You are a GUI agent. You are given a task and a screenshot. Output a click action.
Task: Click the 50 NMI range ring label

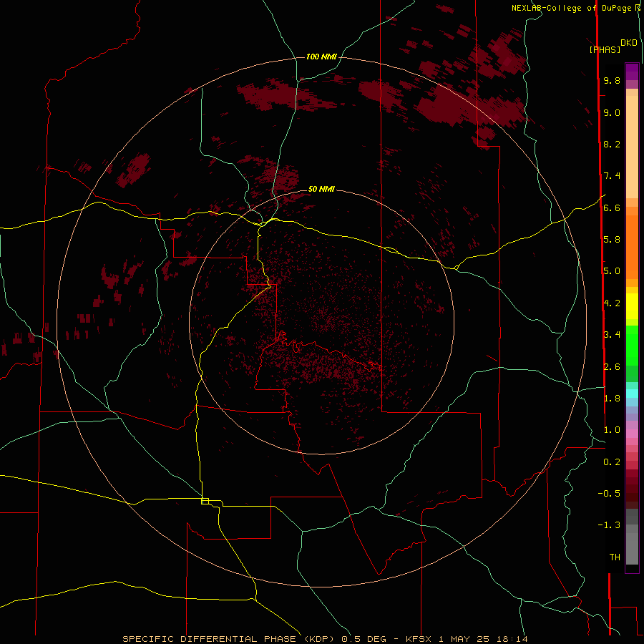321,189
